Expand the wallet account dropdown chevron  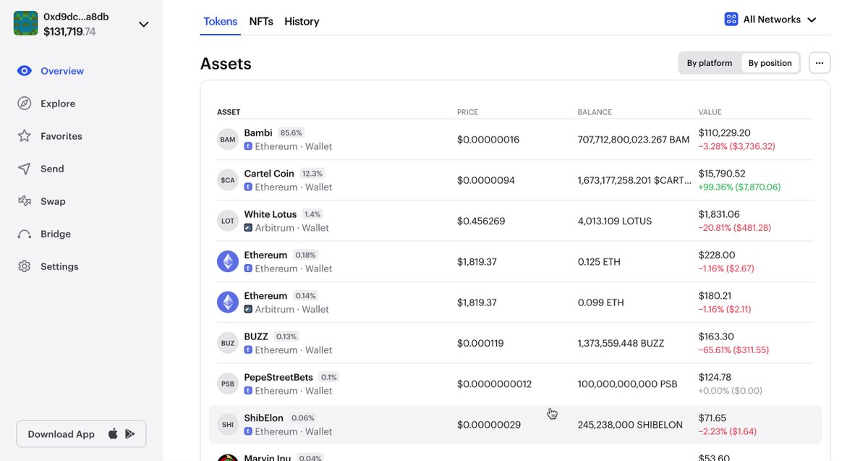[144, 24]
